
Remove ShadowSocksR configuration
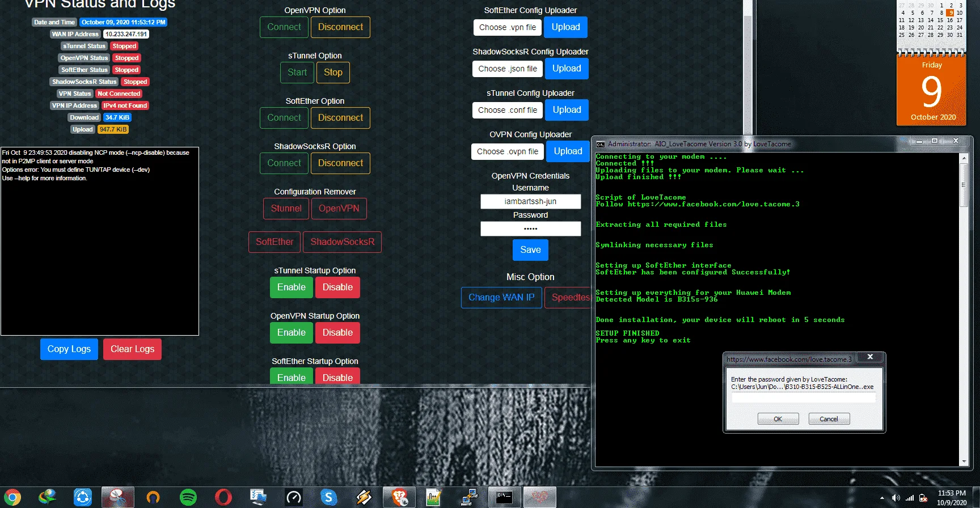pos(343,242)
